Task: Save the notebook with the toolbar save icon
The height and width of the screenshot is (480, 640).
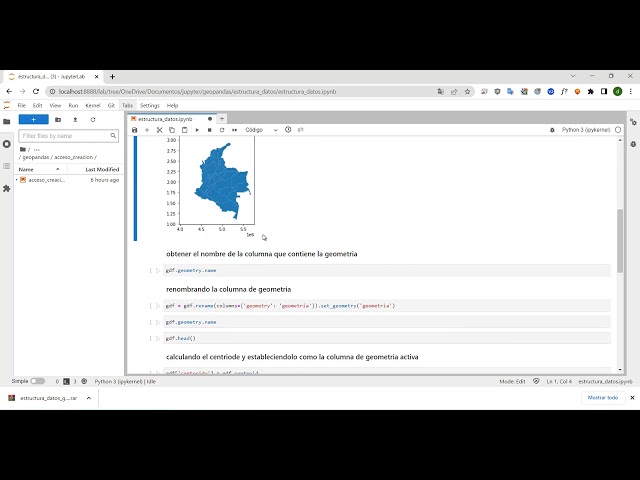Action: 134,130
